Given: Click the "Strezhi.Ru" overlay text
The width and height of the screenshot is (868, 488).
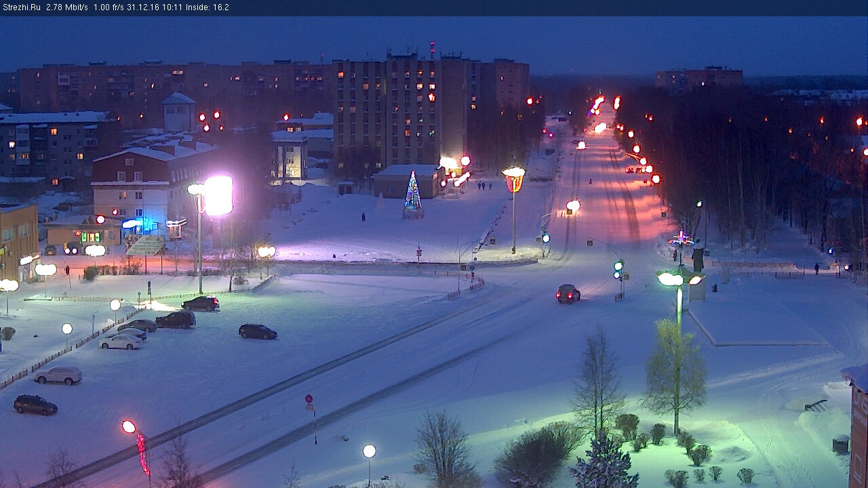Looking at the screenshot, I should (x=21, y=7).
